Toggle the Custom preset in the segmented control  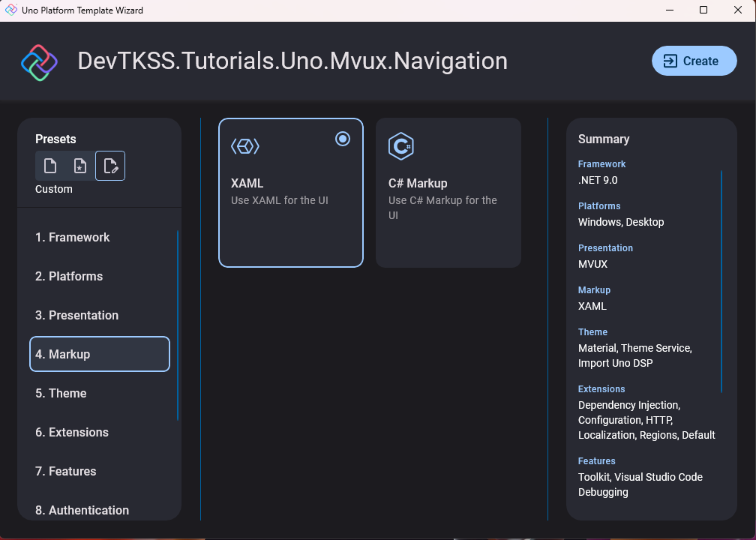(x=110, y=166)
